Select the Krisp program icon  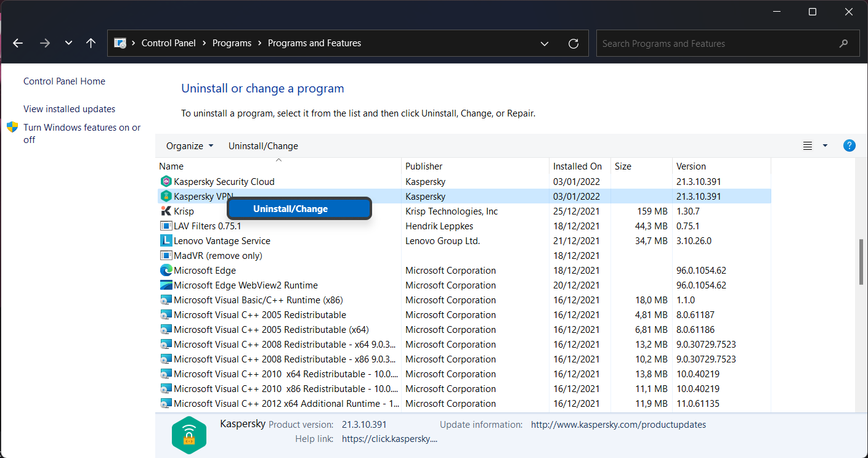[166, 211]
